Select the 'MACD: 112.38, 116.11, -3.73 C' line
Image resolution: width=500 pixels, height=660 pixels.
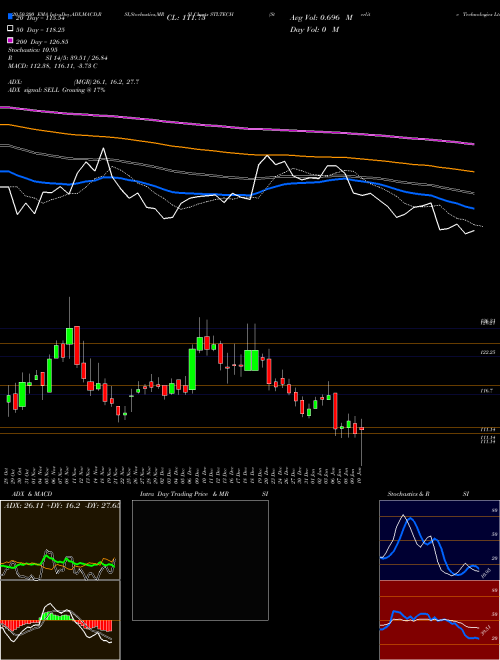53,66
